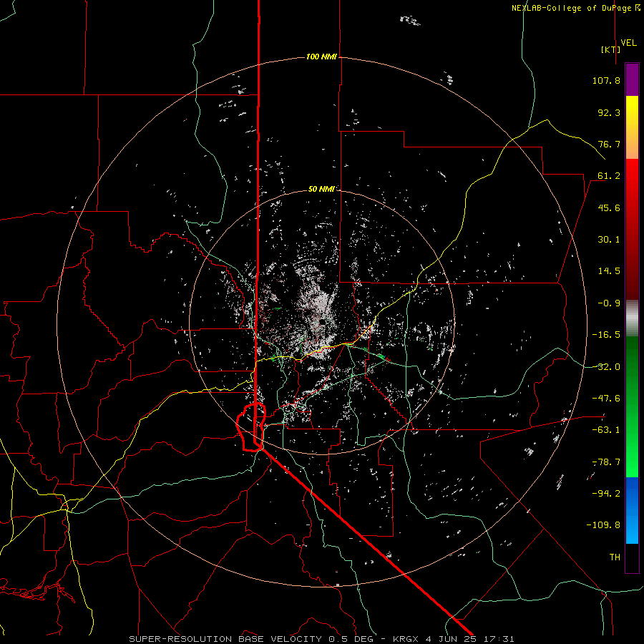The width and height of the screenshot is (644, 644).
Task: Click the thick red polygon outline near state line
Action: coord(251,427)
